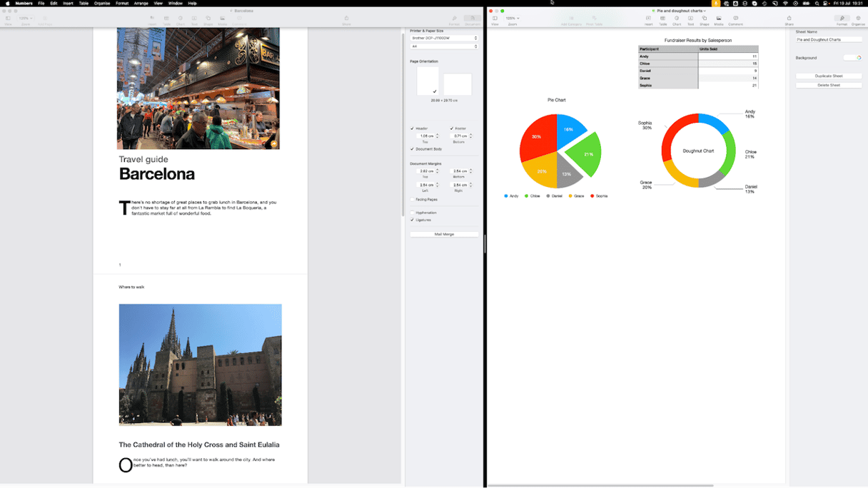The image size is (868, 488).
Task: Open the Shape tool in Numbers toolbar
Action: (x=705, y=19)
